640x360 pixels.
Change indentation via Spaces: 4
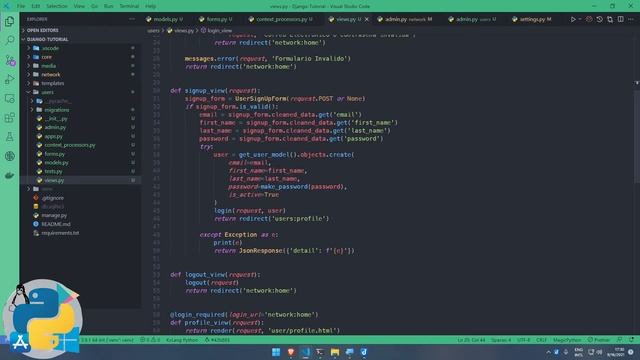click(501, 340)
